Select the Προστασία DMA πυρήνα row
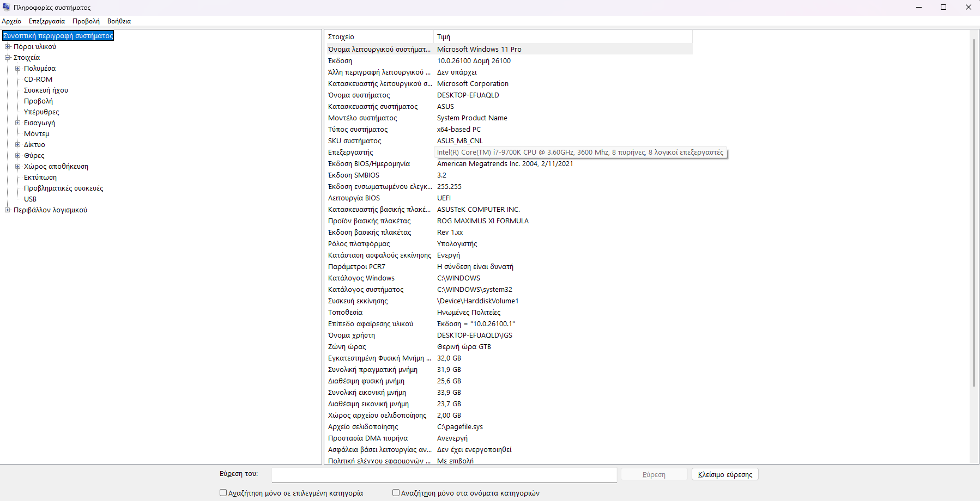 [509, 438]
